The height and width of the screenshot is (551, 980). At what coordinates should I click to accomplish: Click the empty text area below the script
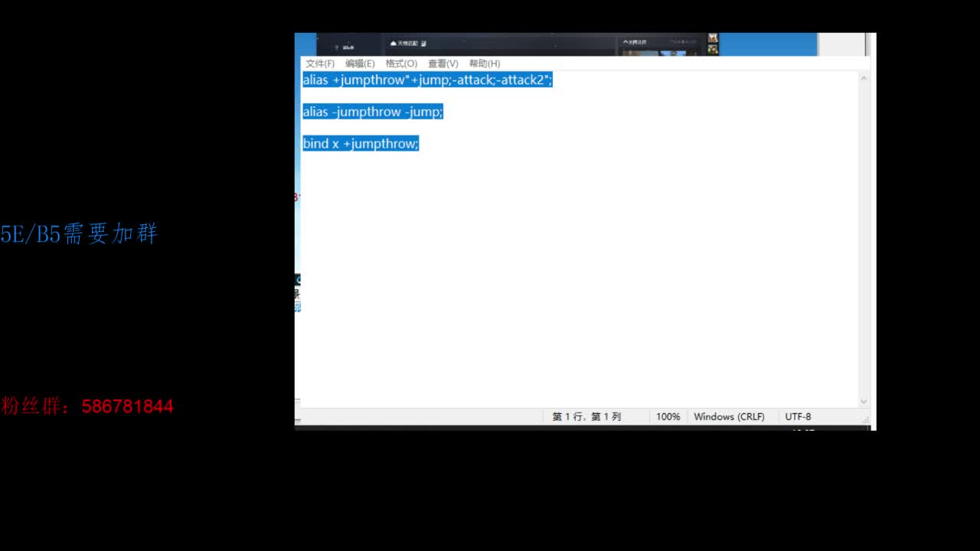pos(580,279)
